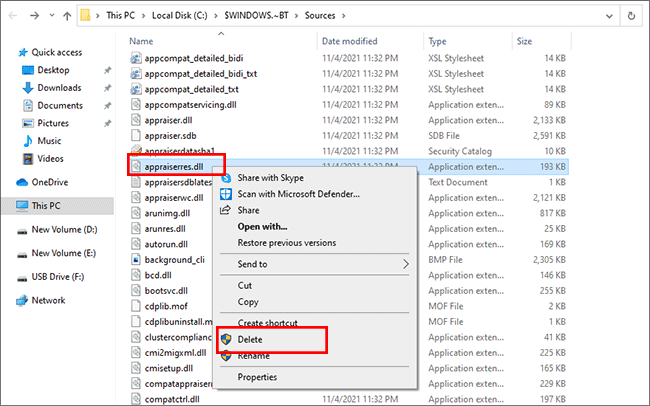The image size is (650, 406).
Task: Select appcompat_detailed_bidi_txt file
Action: (201, 74)
